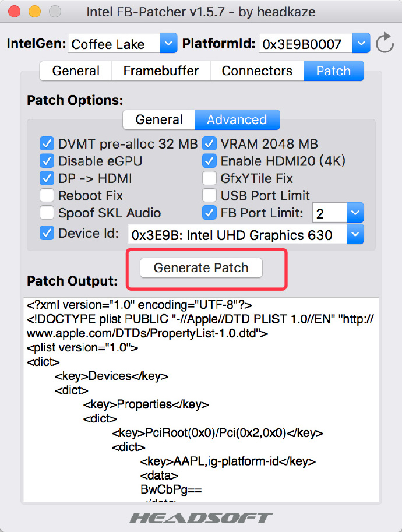
Task: Click the PciRoot(0x0)/Pci(0x2,0x0) key line
Action: pyautogui.click(x=217, y=433)
